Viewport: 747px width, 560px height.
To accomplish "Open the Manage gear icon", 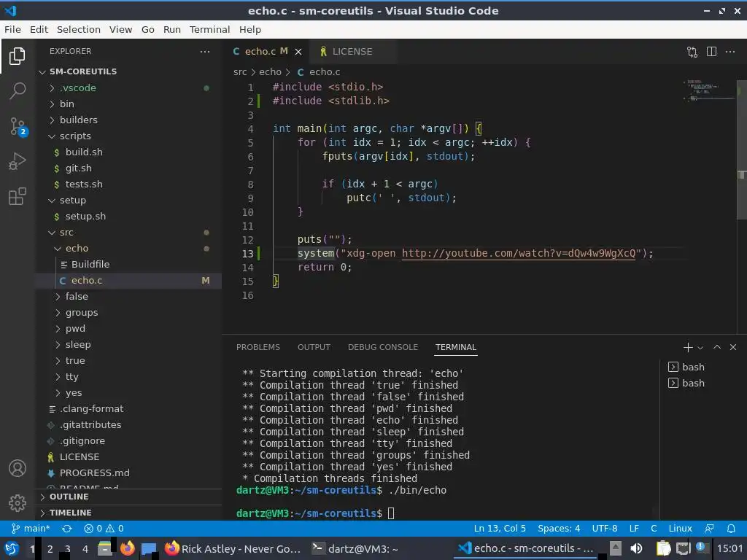I will pos(18,503).
